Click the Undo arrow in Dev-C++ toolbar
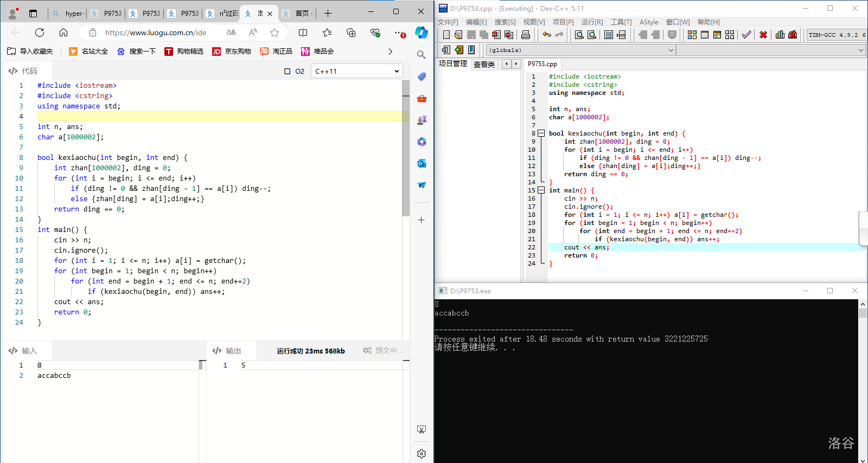The width and height of the screenshot is (868, 463). point(547,35)
